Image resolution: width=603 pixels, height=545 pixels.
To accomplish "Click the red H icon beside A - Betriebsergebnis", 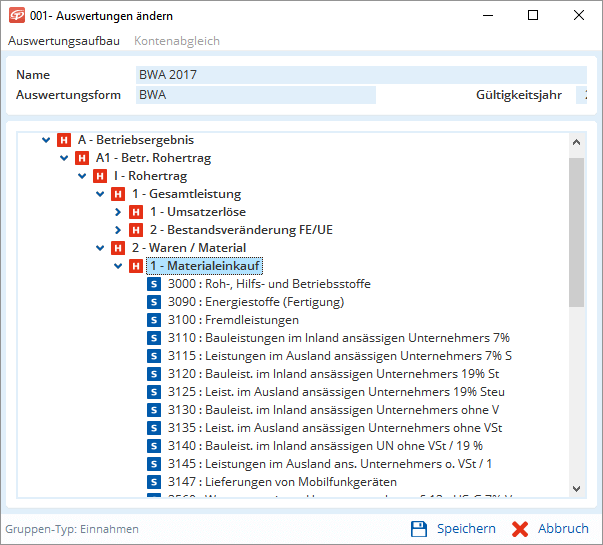I will click(x=65, y=140).
